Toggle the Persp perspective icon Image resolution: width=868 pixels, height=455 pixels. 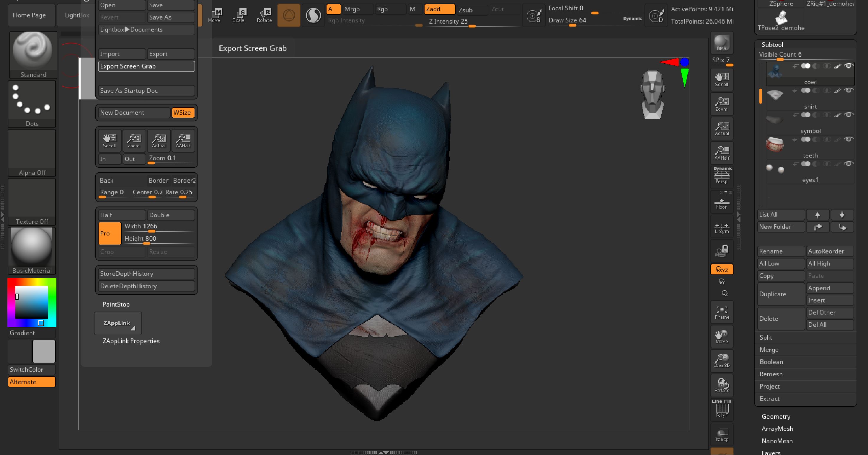722,175
